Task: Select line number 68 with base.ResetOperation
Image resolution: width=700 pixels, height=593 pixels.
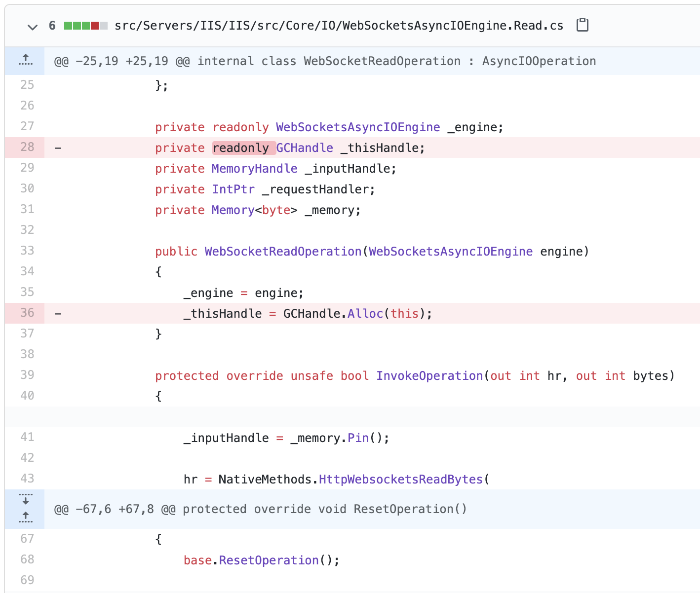Action: pyautogui.click(x=27, y=559)
